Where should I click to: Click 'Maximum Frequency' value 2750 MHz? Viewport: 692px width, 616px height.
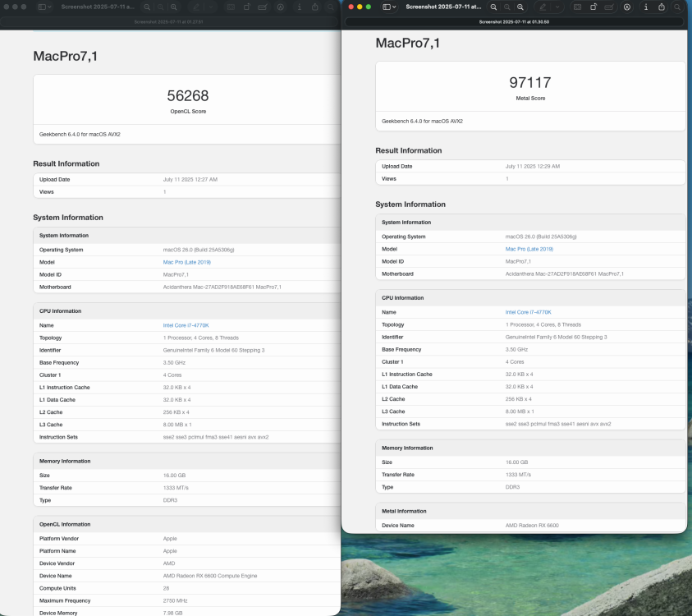[x=175, y=601]
